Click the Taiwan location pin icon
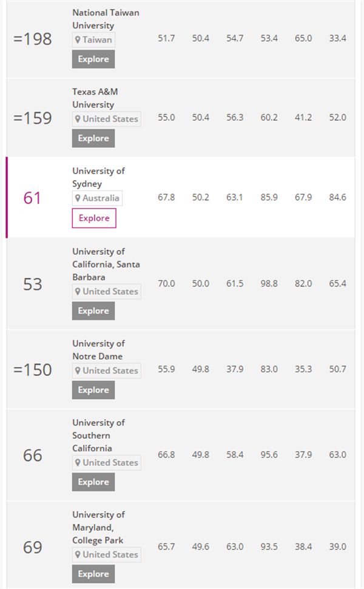 point(78,40)
